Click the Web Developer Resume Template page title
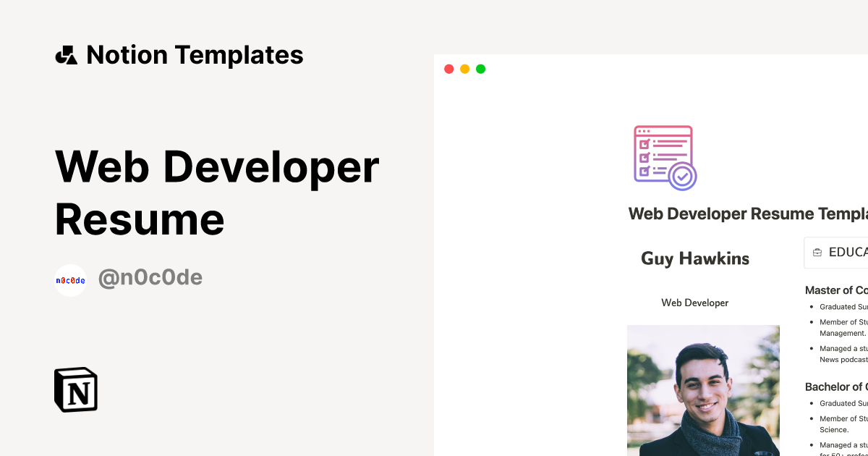 pos(747,214)
